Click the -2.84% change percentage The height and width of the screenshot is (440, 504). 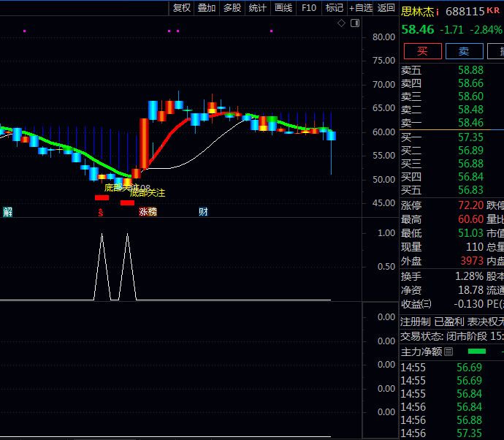[x=486, y=30]
